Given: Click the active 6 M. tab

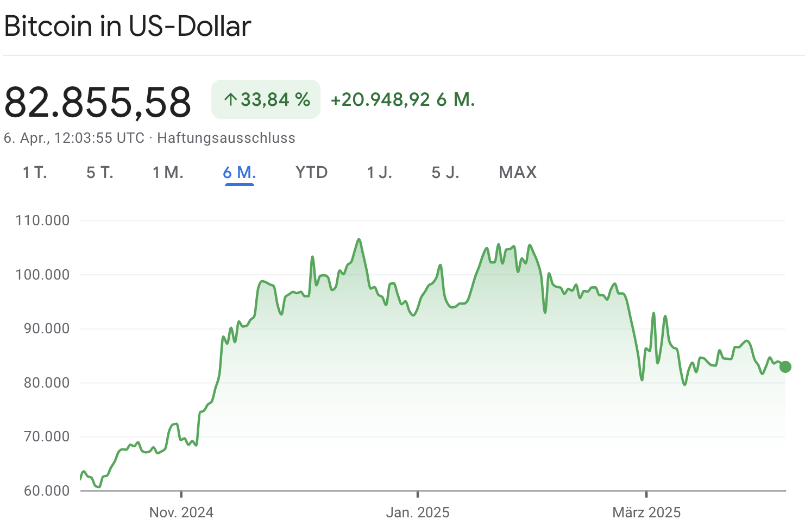Looking at the screenshot, I should click(240, 173).
